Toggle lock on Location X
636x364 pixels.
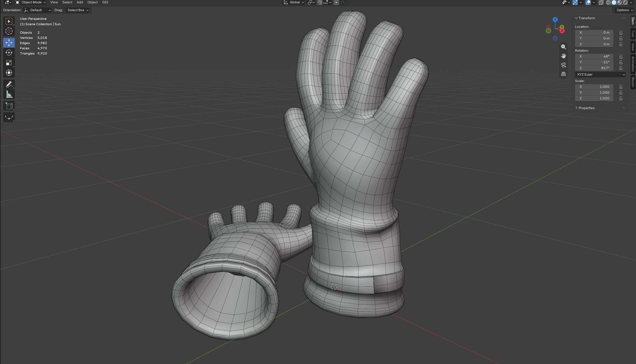point(621,33)
